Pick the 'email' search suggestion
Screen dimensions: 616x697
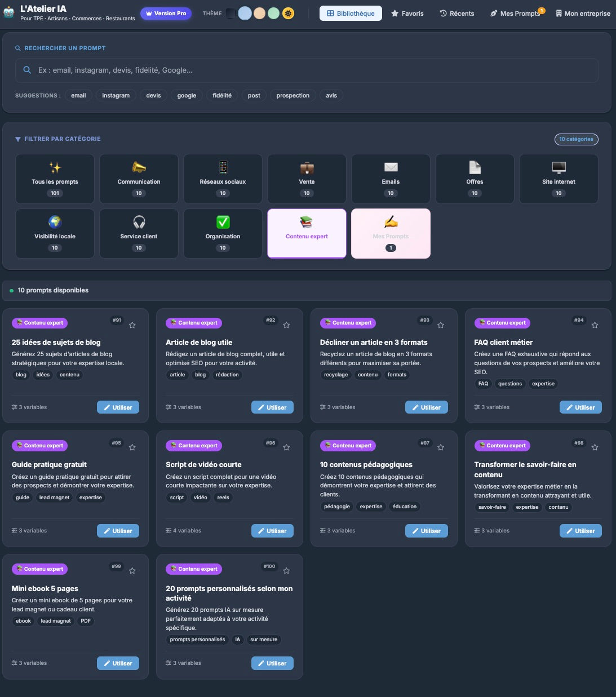(78, 95)
